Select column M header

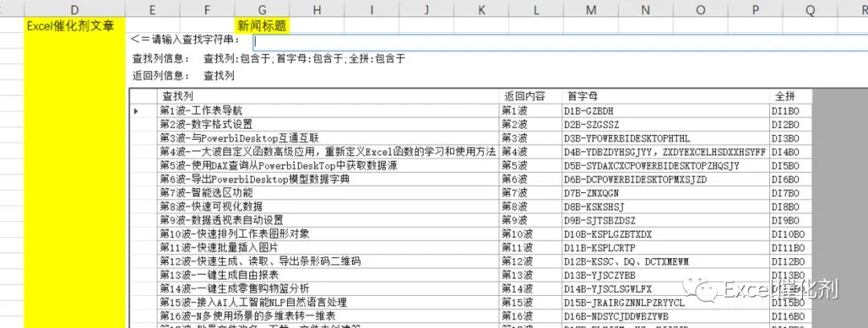click(591, 8)
